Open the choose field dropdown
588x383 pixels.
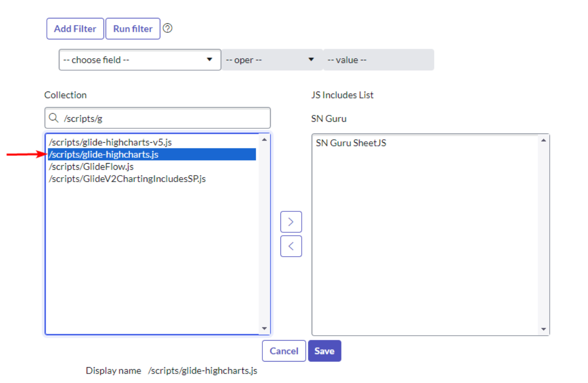point(139,60)
